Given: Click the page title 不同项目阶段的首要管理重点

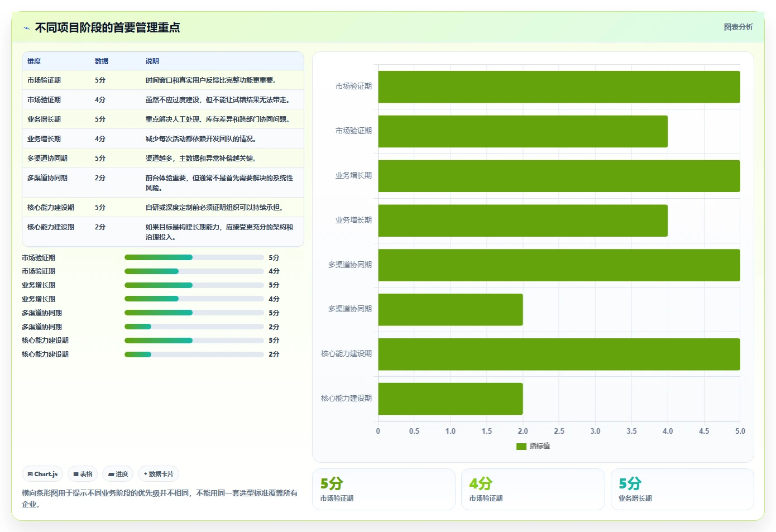Looking at the screenshot, I should pos(108,28).
